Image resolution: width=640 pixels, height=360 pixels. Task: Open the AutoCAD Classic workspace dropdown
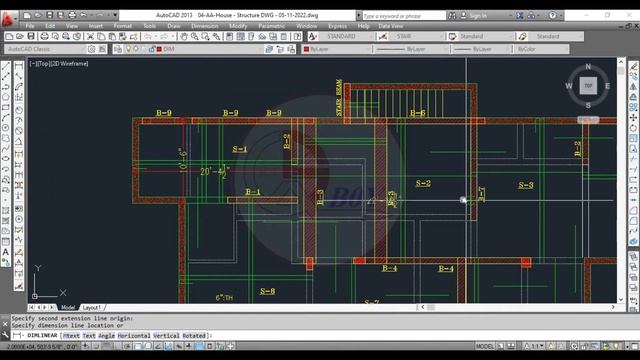(45, 49)
